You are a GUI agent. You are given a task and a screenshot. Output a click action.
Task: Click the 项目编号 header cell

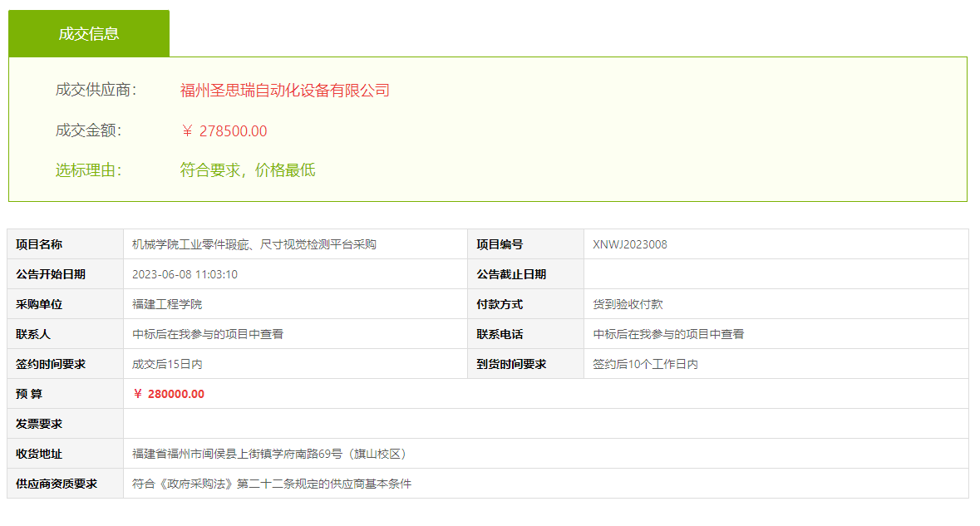pos(525,244)
